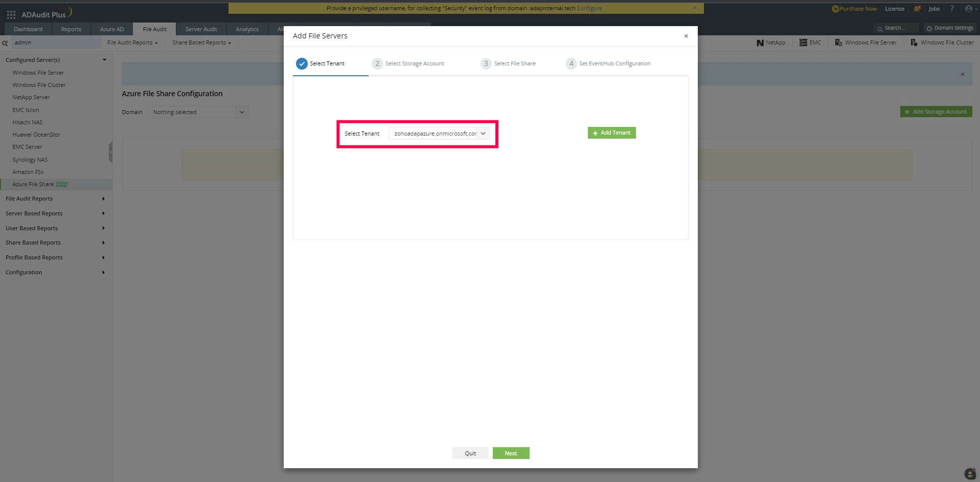Click the Purchase Now link
The height and width of the screenshot is (482, 980).
[854, 9]
